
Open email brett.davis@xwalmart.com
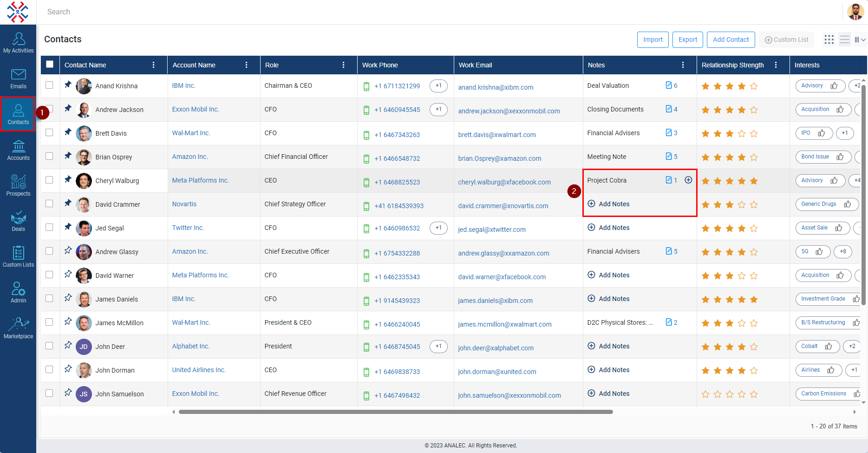pos(497,135)
